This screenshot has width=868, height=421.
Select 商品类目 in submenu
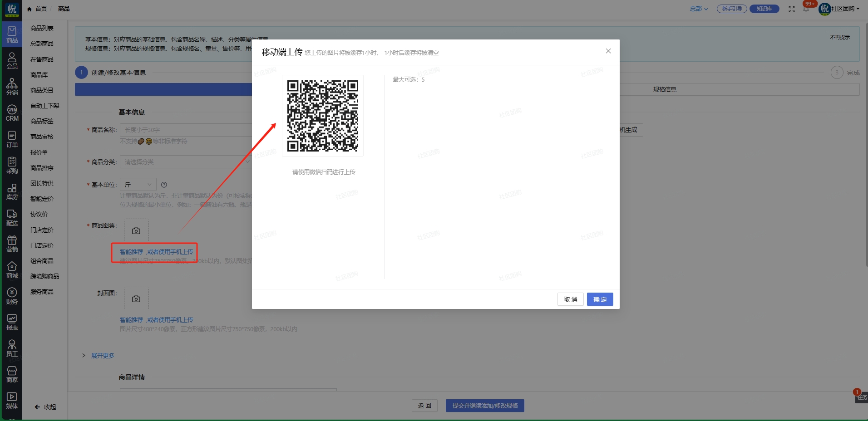click(42, 90)
